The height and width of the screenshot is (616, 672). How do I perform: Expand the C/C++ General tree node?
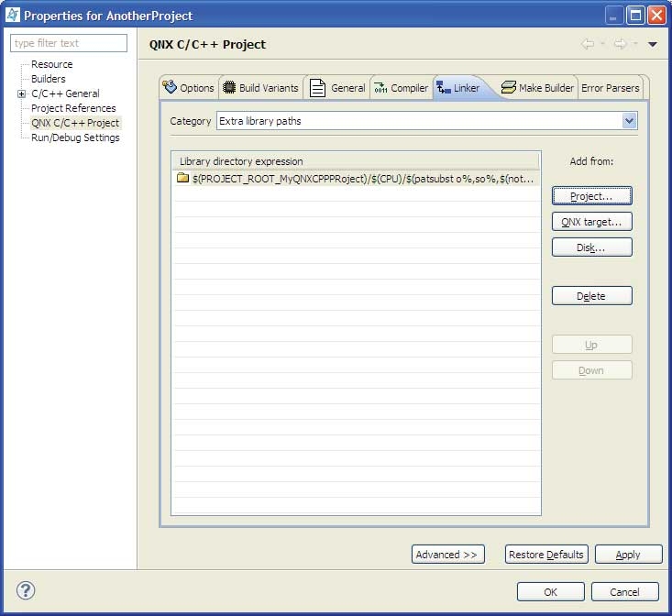click(x=21, y=93)
